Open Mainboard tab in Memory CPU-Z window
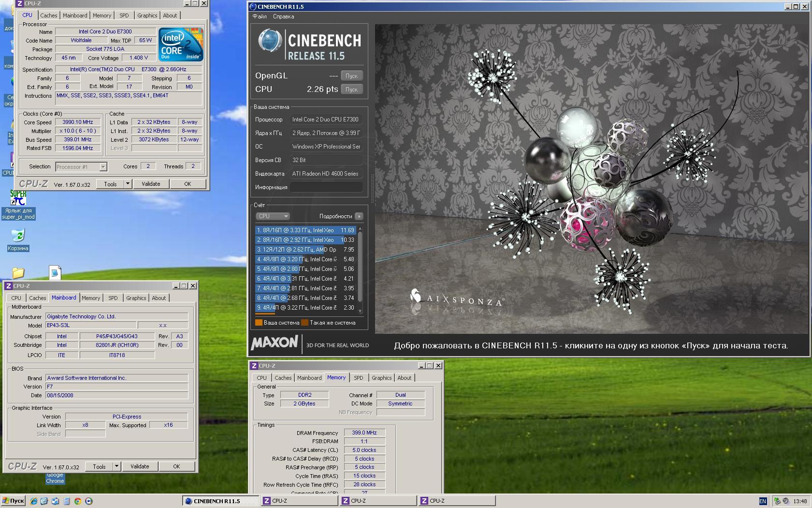This screenshot has height=508, width=812. pos(309,378)
